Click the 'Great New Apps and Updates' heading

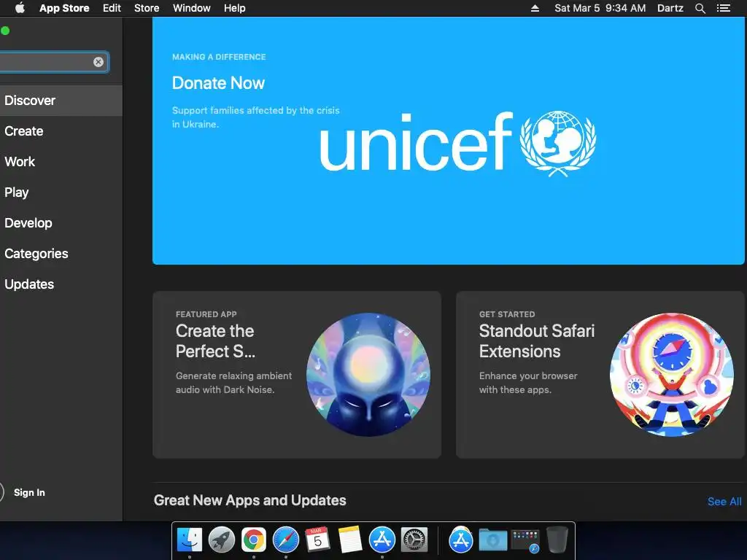click(250, 500)
